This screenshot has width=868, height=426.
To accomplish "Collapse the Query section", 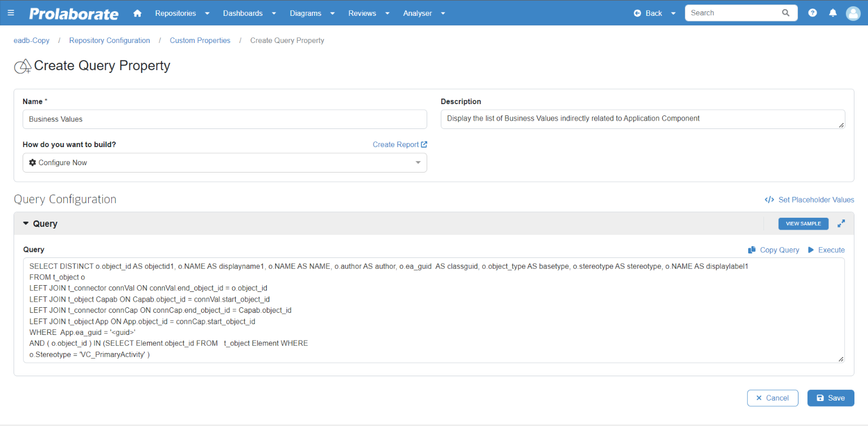I will point(25,223).
